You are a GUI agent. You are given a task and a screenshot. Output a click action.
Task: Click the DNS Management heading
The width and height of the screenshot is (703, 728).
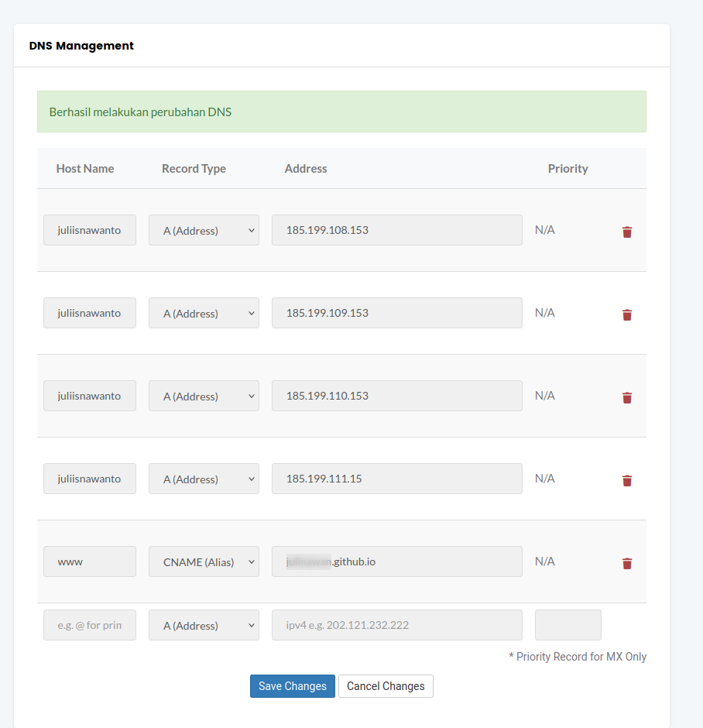pyautogui.click(x=81, y=46)
